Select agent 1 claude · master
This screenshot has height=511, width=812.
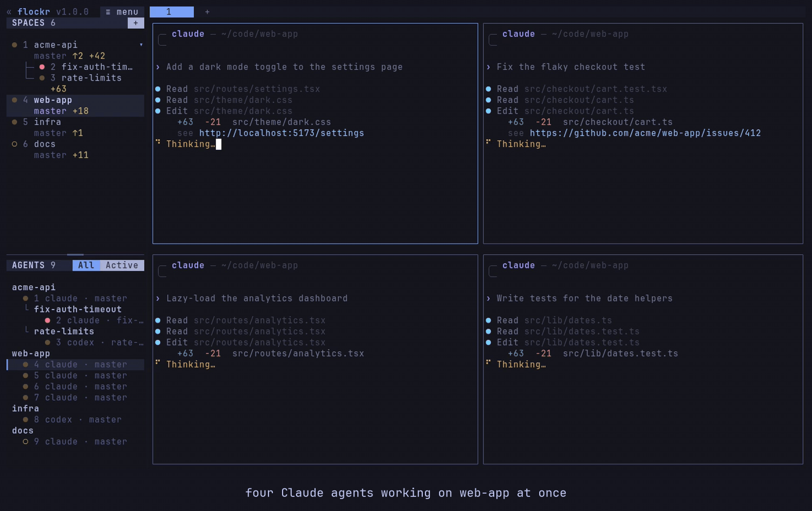click(75, 298)
